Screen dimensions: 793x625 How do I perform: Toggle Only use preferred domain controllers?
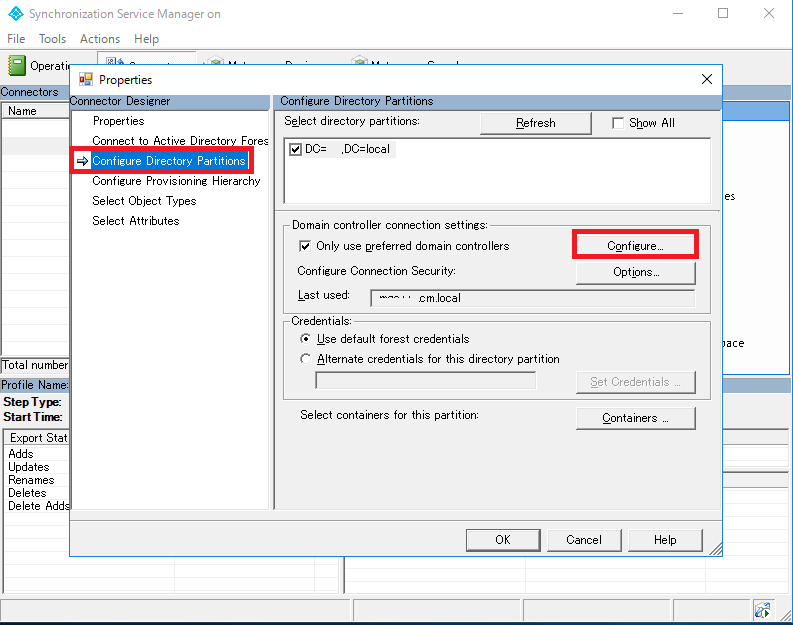[304, 246]
